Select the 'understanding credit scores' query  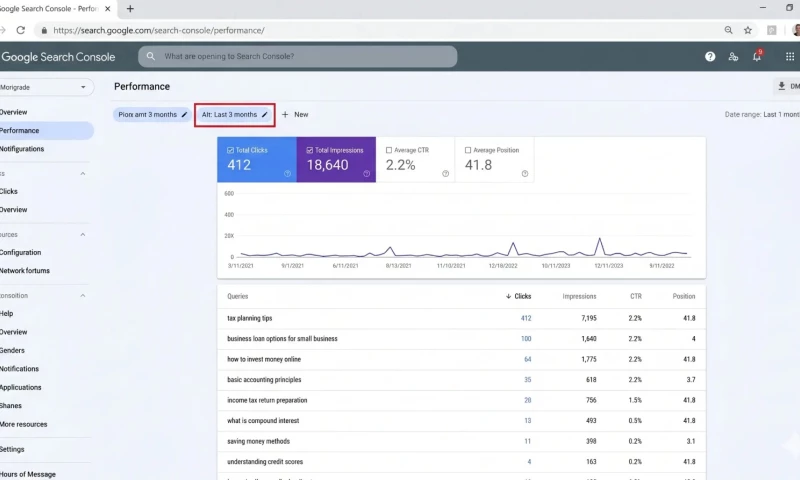[461, 462]
